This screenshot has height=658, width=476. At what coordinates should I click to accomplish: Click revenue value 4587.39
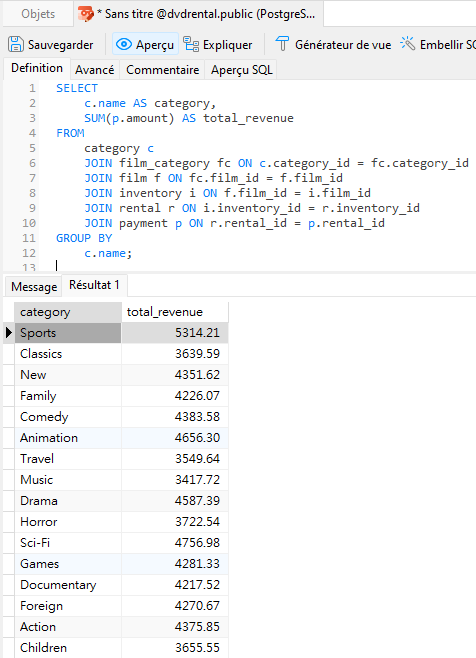click(197, 501)
